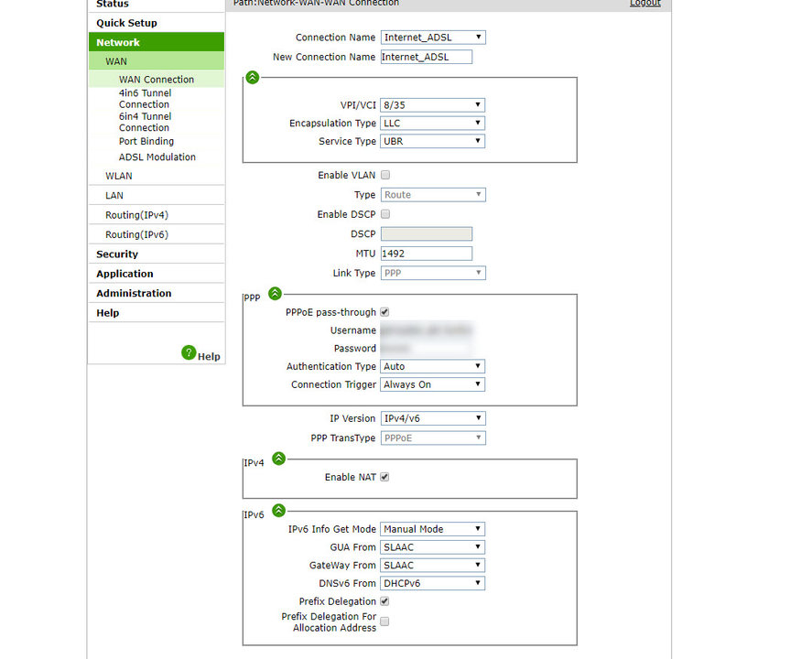
Task: Click the Help link beside question icon
Action: point(209,356)
